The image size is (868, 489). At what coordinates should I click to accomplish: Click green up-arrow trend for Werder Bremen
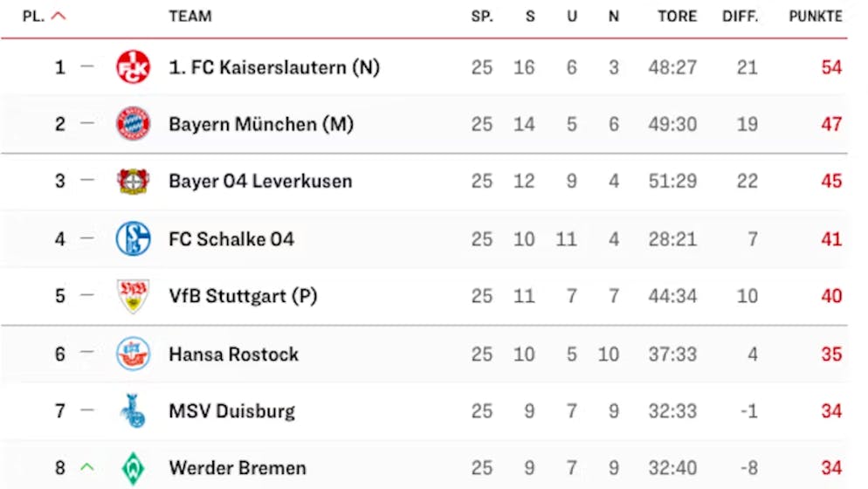[86, 468]
